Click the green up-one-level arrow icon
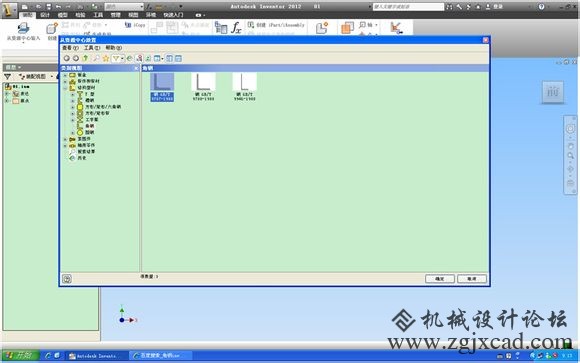 click(x=85, y=58)
